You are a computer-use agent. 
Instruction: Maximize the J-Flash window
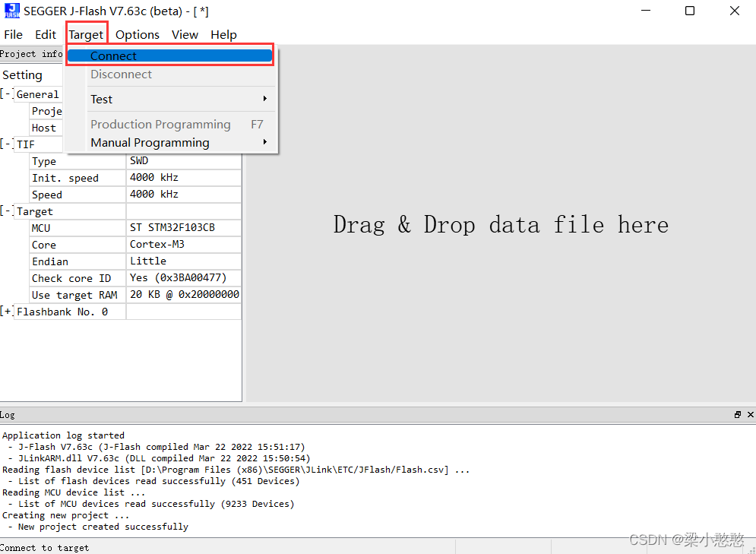click(690, 11)
